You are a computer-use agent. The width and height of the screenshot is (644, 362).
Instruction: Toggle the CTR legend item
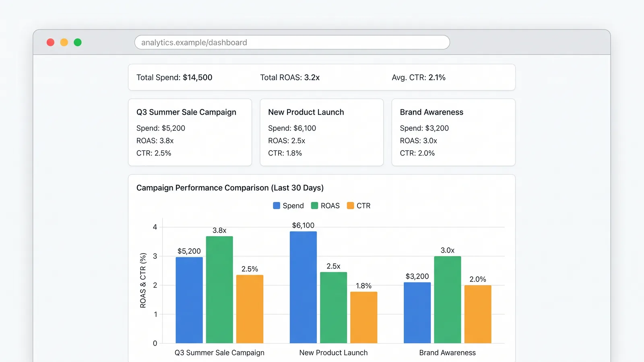point(359,206)
